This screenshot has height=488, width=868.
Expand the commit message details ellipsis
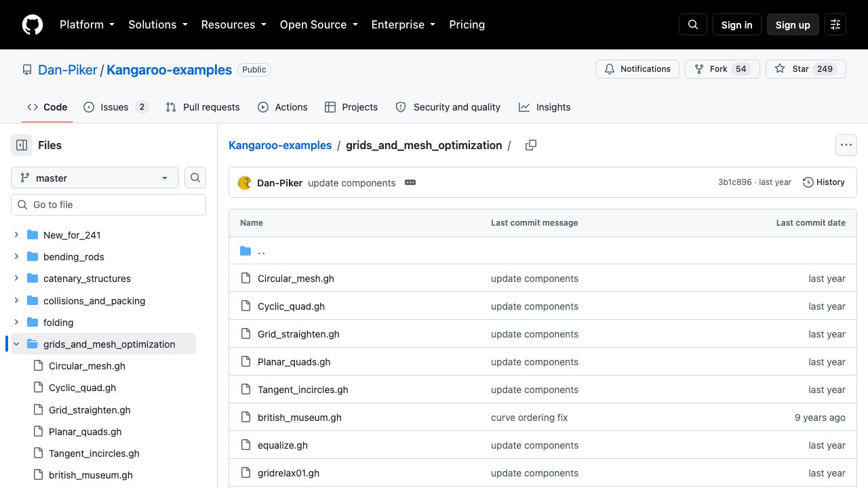pyautogui.click(x=410, y=182)
